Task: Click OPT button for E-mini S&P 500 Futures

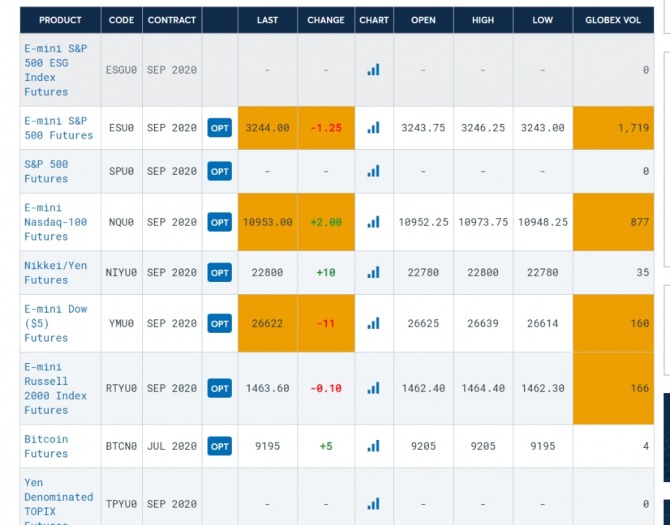Action: [220, 128]
